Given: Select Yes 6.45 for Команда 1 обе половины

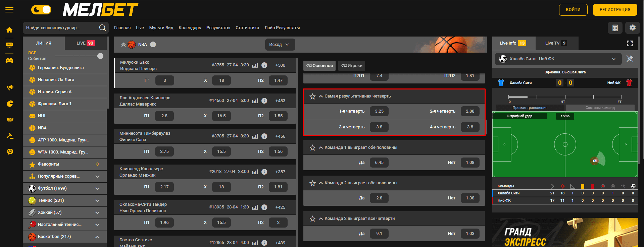Looking at the screenshot, I should (379, 163).
